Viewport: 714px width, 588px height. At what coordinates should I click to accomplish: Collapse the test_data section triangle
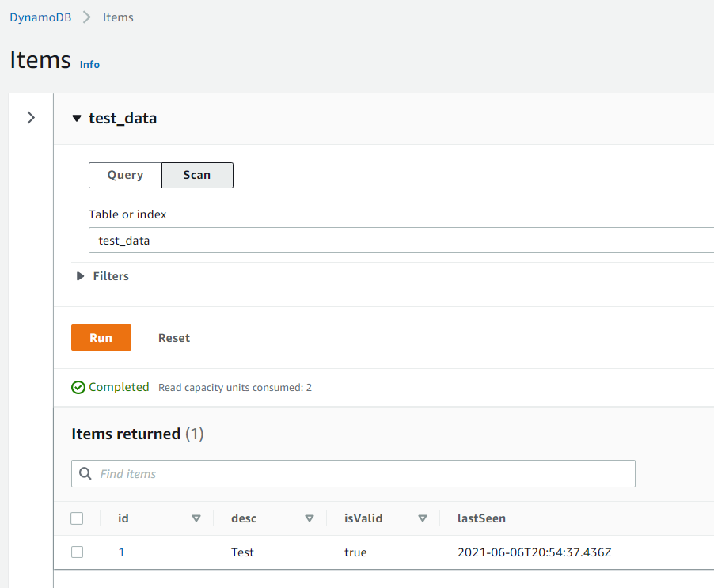pyautogui.click(x=77, y=119)
